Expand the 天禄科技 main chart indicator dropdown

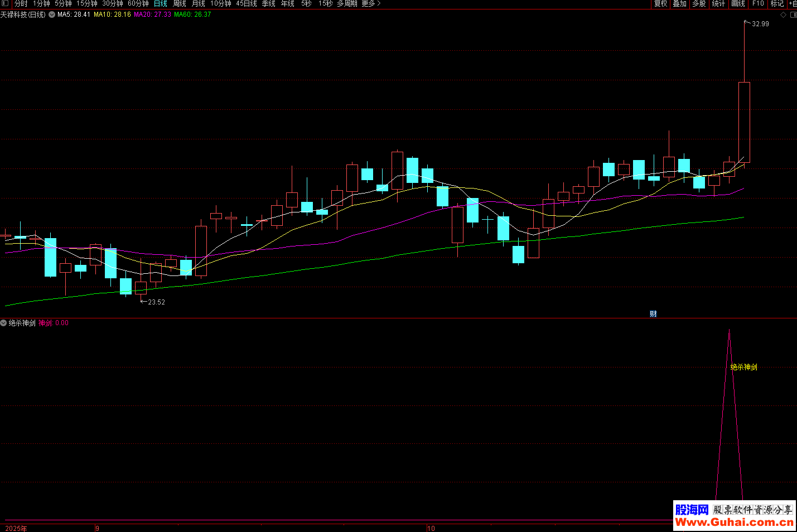tap(52, 15)
